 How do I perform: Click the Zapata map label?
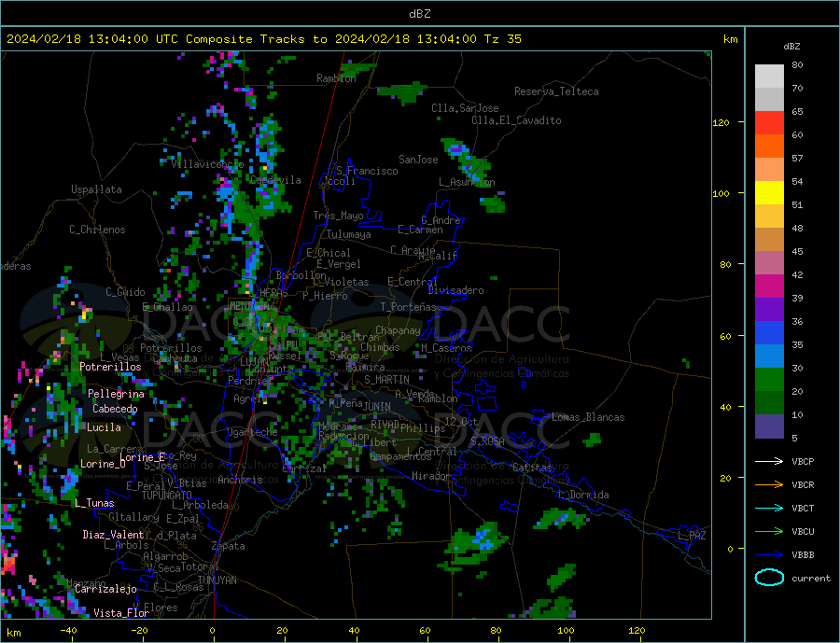pyautogui.click(x=229, y=546)
